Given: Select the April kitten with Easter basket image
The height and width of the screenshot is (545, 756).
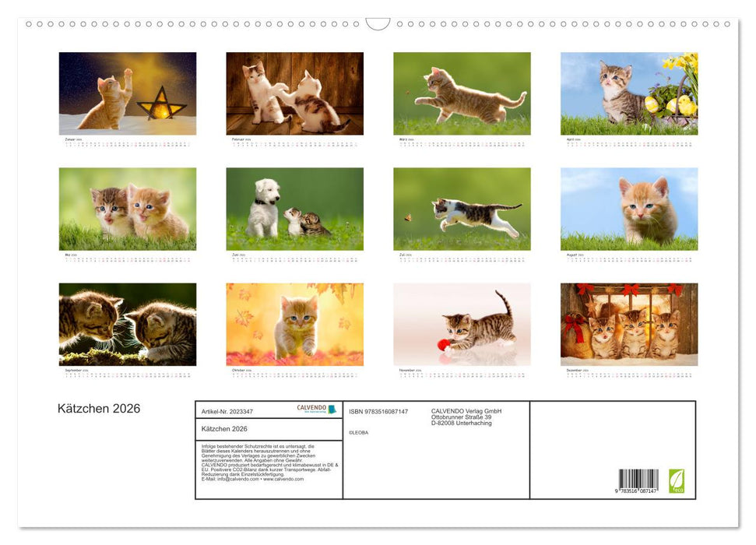Looking at the screenshot, I should [629, 93].
